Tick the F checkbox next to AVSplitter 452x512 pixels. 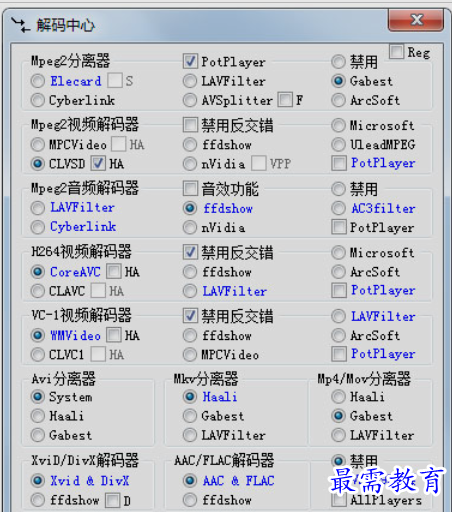tap(285, 100)
